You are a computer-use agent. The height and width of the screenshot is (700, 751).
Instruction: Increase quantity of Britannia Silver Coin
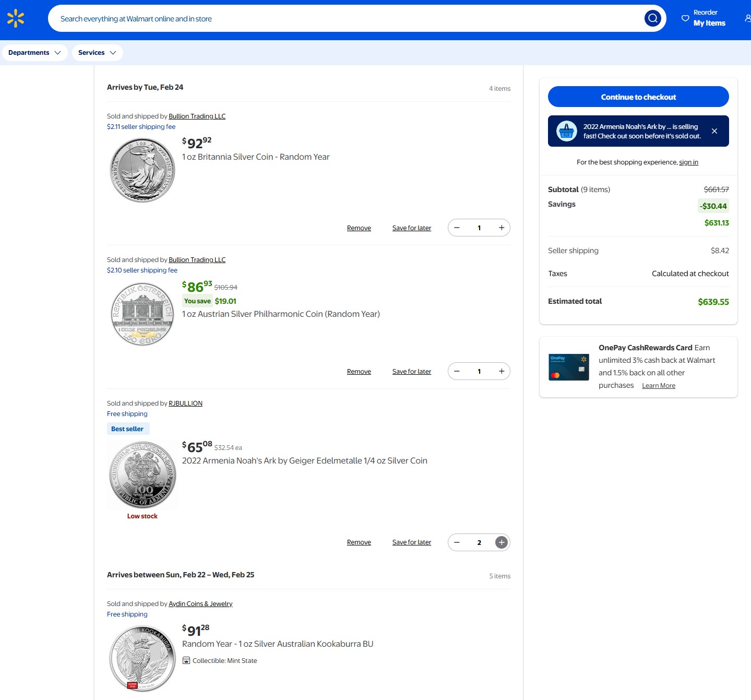coord(502,228)
